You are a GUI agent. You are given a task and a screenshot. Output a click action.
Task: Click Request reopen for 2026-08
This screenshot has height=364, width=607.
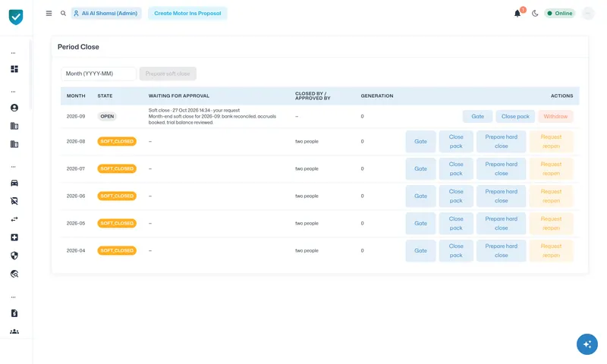coord(551,142)
